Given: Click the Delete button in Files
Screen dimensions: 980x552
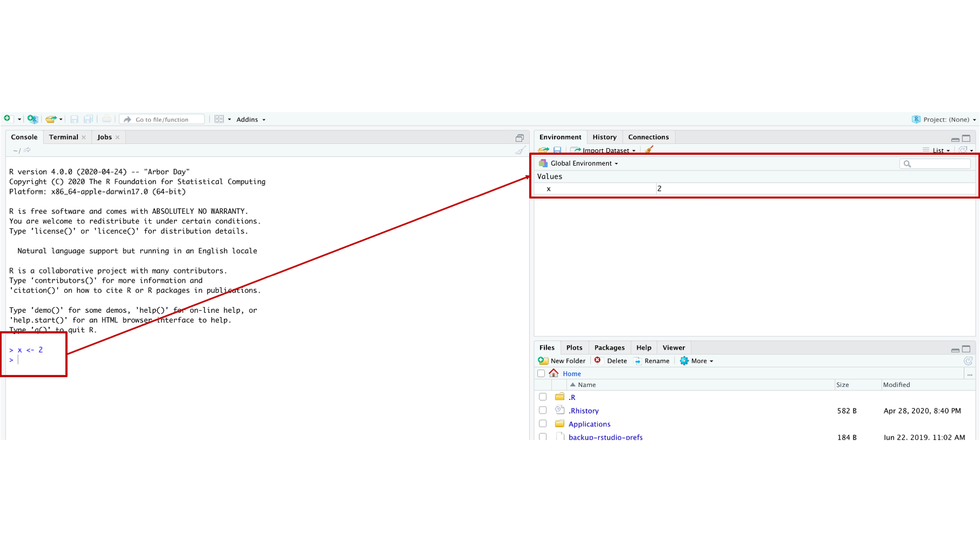Looking at the screenshot, I should (611, 361).
